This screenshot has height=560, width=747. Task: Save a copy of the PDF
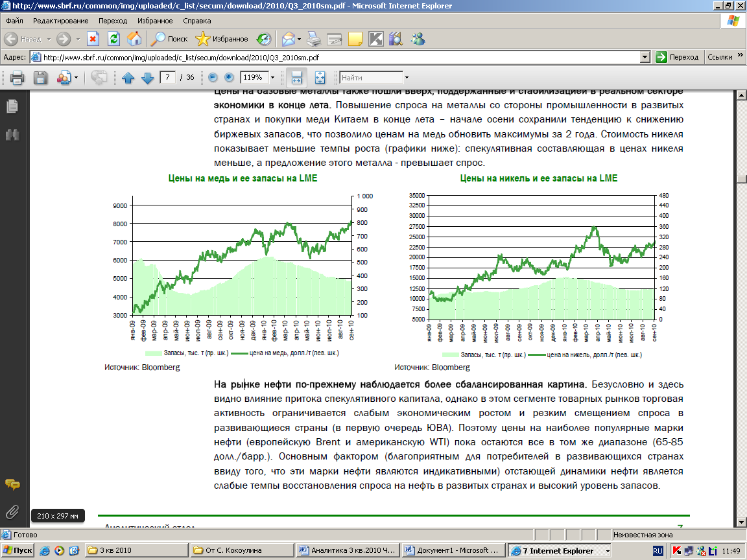[40, 78]
